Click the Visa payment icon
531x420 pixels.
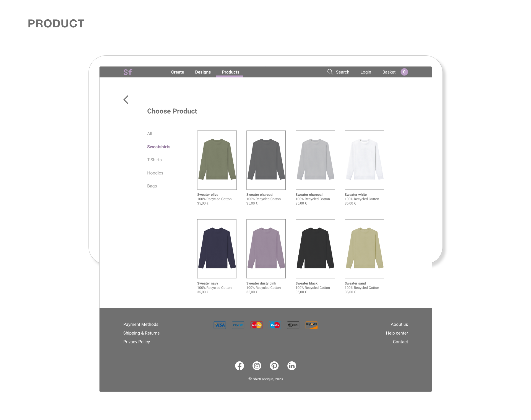(220, 325)
